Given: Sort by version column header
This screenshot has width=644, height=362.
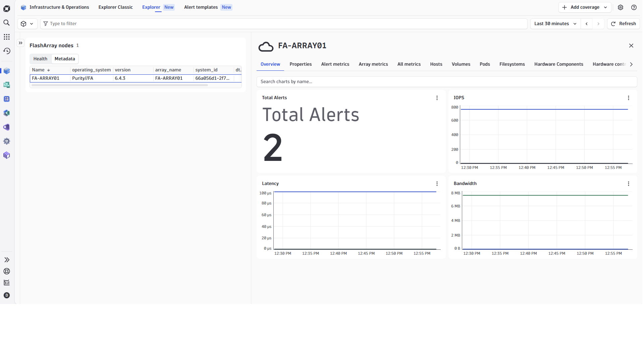Looking at the screenshot, I should click(x=133, y=70).
